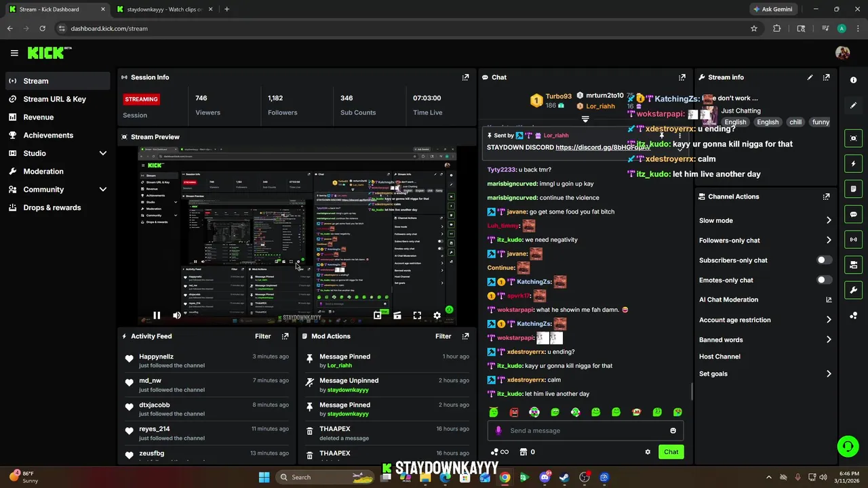Expand Banned words settings
Image resolution: width=868 pixels, height=488 pixels.
[829, 340]
